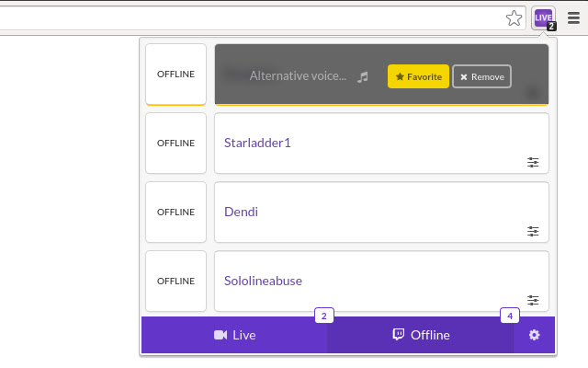Open settings for Starladder1 channel

533,162
